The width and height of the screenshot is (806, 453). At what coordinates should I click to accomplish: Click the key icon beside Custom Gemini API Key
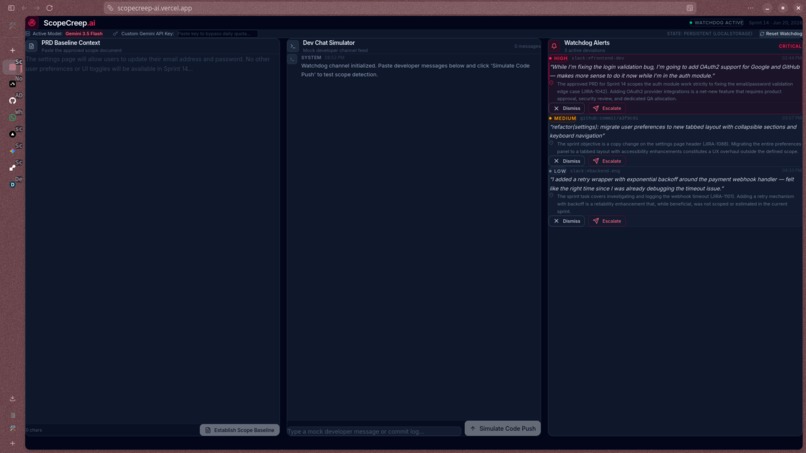coord(115,34)
